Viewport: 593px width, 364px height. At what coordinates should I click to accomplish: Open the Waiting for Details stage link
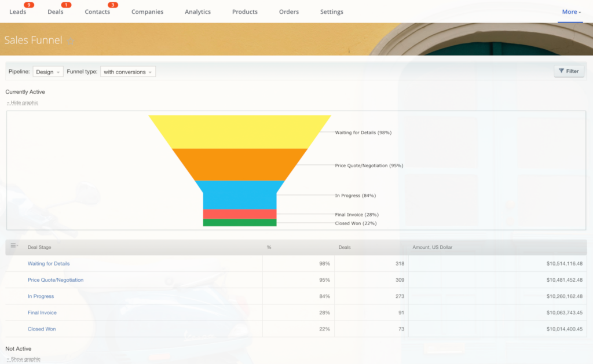(49, 264)
